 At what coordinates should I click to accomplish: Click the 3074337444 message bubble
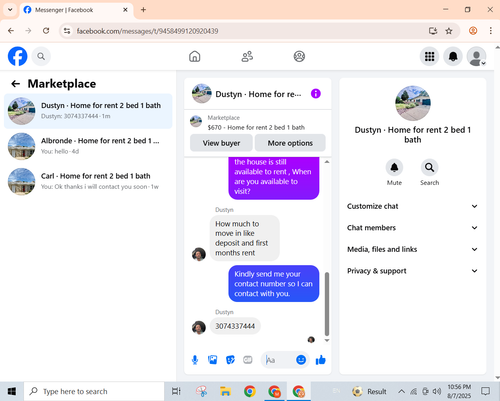click(x=235, y=326)
